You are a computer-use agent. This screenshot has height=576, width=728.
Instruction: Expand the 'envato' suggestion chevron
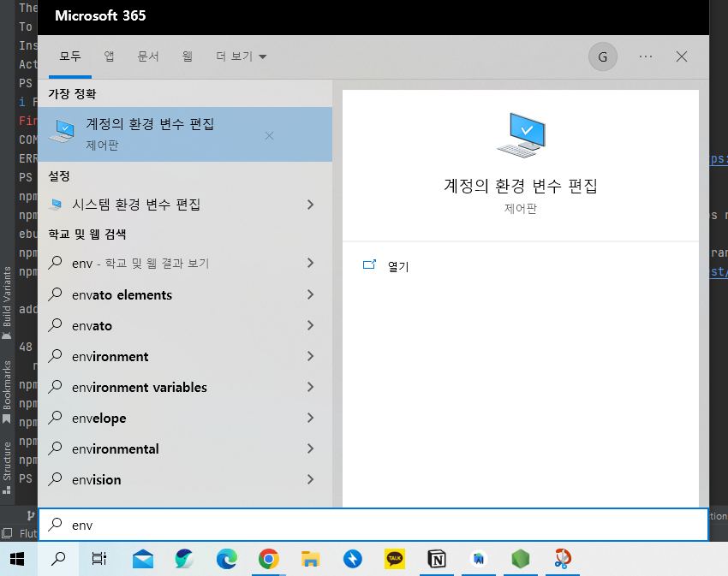tap(311, 326)
